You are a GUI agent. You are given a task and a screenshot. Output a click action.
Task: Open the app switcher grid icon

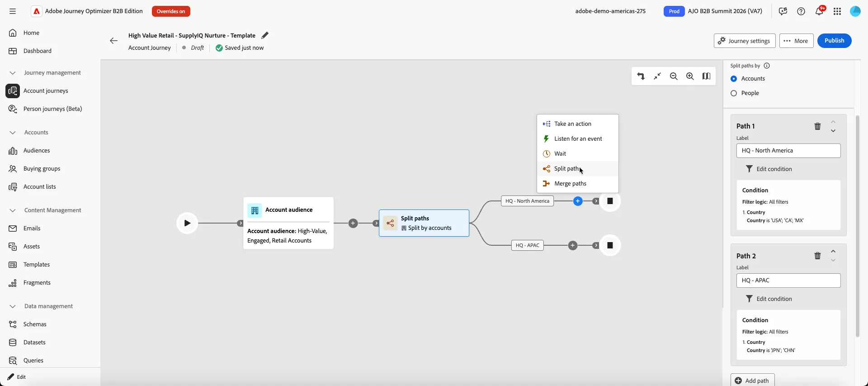click(x=837, y=11)
